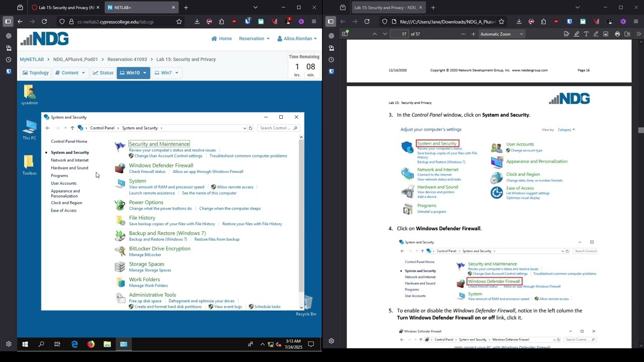Expand the Content dropdown button
644x362 pixels.
[x=70, y=73]
